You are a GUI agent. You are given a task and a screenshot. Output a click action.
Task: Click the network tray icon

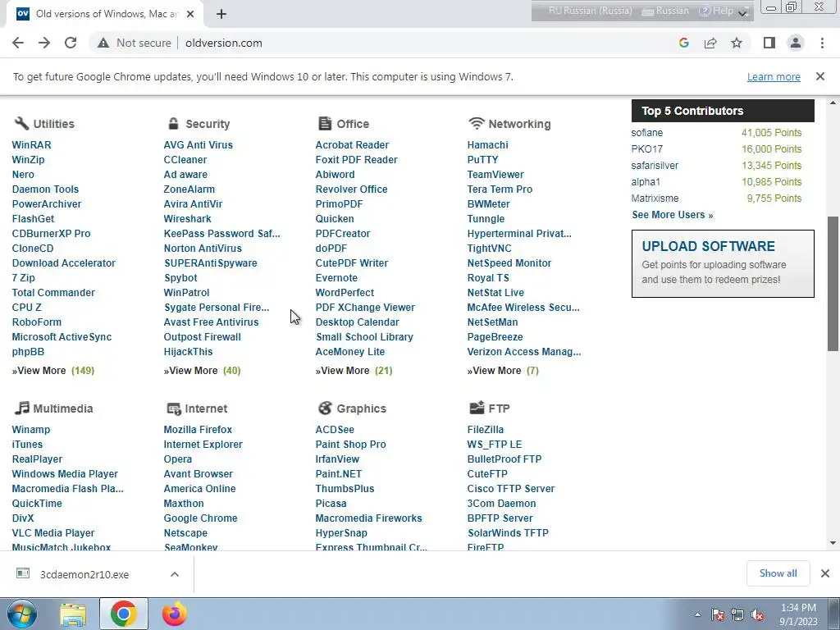point(737,615)
